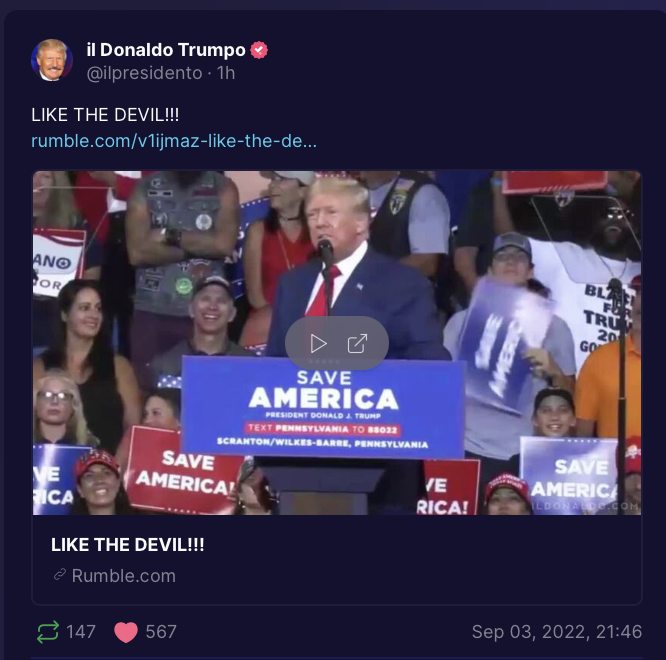This screenshot has width=666, height=660.
Task: Click the repost arrows icon
Action: pyautogui.click(x=48, y=632)
